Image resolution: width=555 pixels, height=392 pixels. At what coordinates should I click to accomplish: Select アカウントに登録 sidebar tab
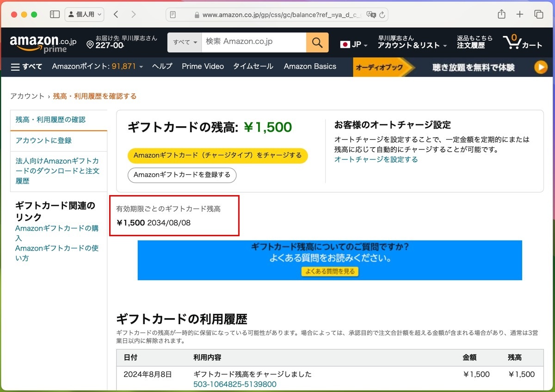pyautogui.click(x=59, y=141)
